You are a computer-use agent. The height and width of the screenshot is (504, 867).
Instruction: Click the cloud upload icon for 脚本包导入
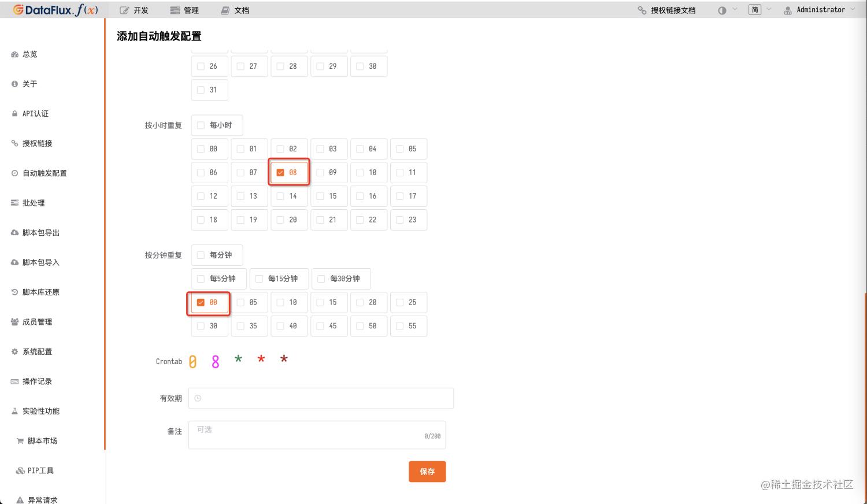pos(15,262)
